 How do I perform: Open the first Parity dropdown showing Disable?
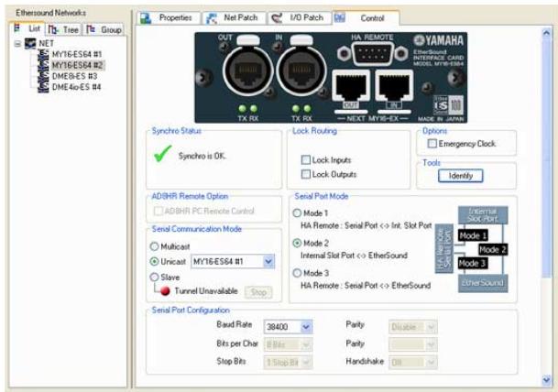431,327
